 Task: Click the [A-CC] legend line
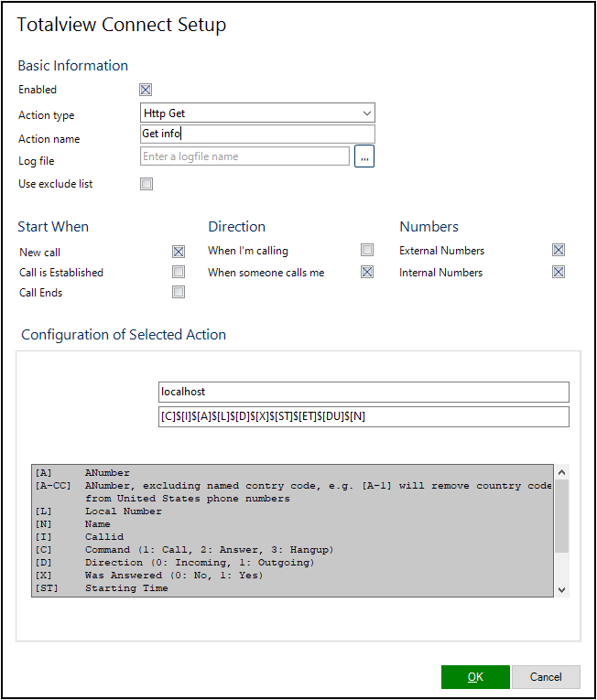[x=293, y=492]
